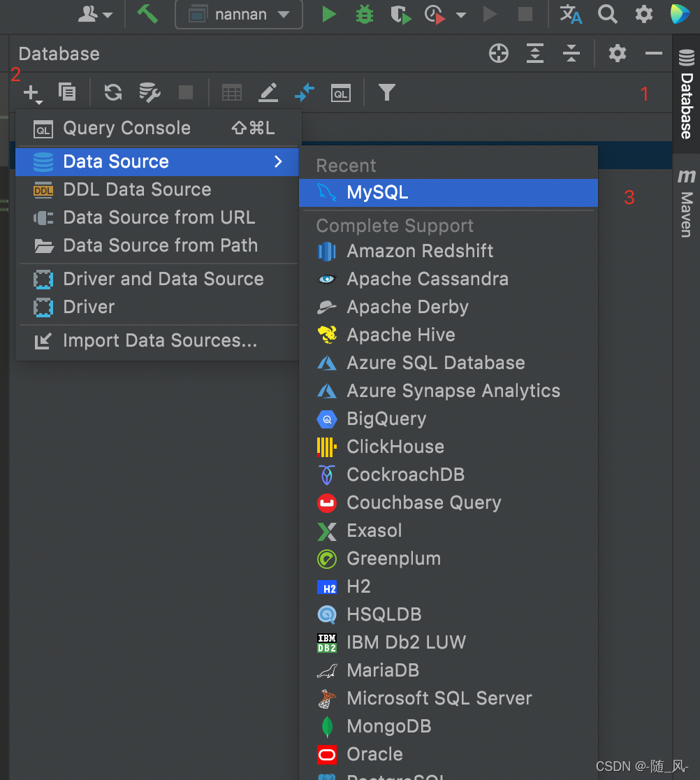
Task: Open Import Data Sources...
Action: (157, 341)
